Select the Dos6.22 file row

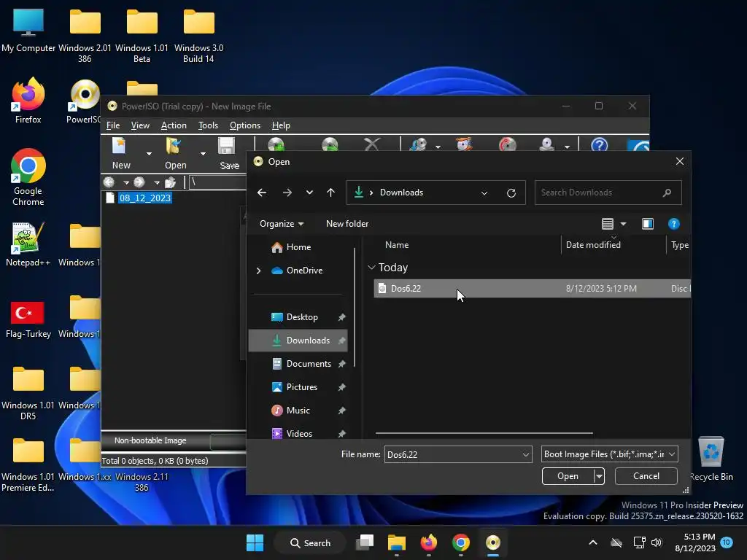[532, 289]
